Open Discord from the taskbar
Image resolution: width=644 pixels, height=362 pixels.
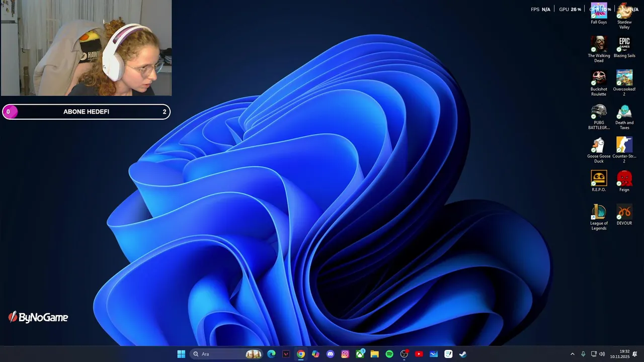coord(330,354)
